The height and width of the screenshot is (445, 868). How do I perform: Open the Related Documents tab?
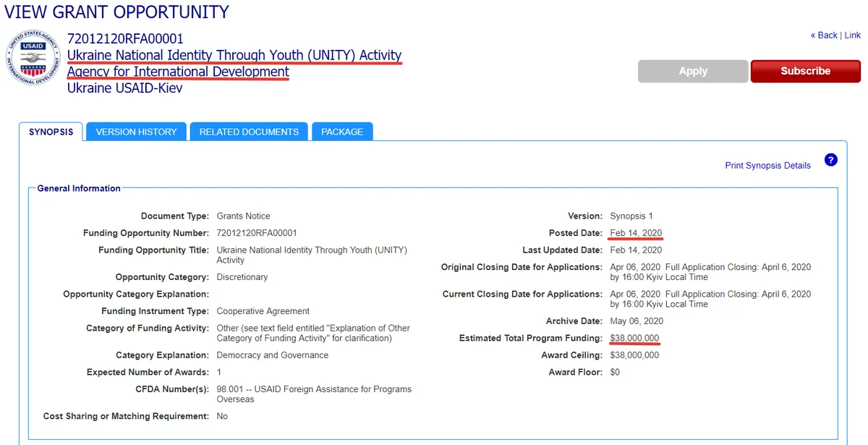(249, 132)
